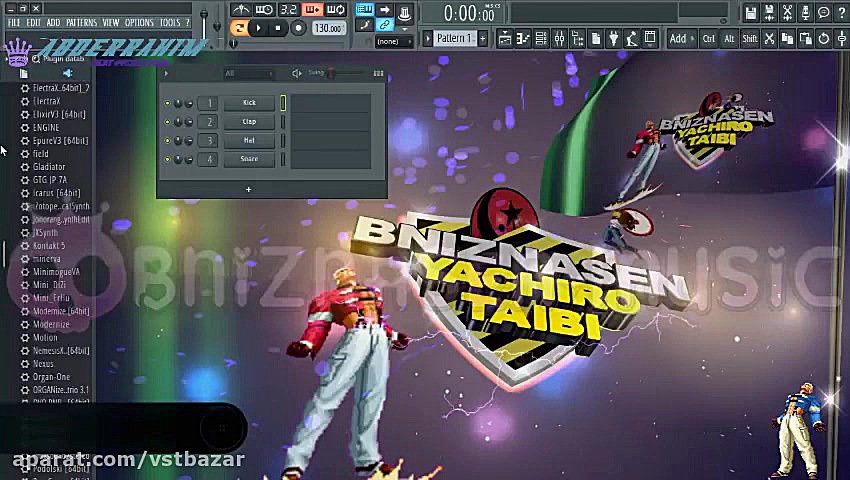Mute the Kick channel green light

[168, 103]
